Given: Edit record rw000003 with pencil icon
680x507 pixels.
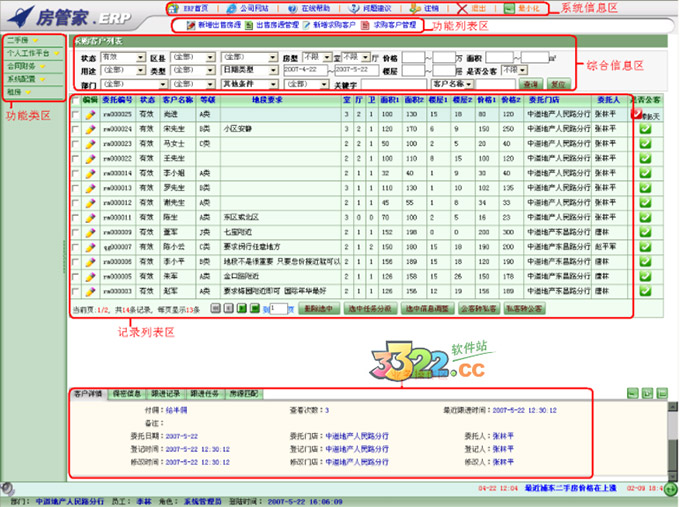Looking at the screenshot, I should (x=90, y=291).
